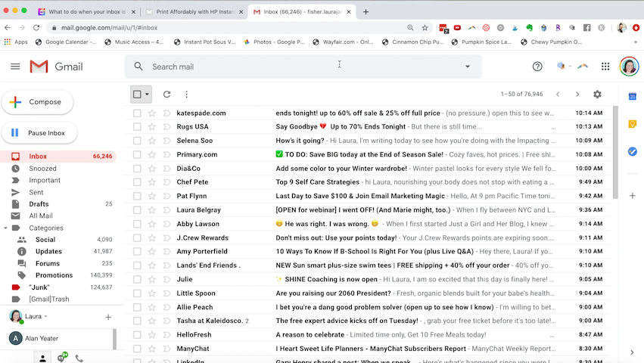
Task: Open the select-all checkbox dropdown arrow
Action: [147, 95]
